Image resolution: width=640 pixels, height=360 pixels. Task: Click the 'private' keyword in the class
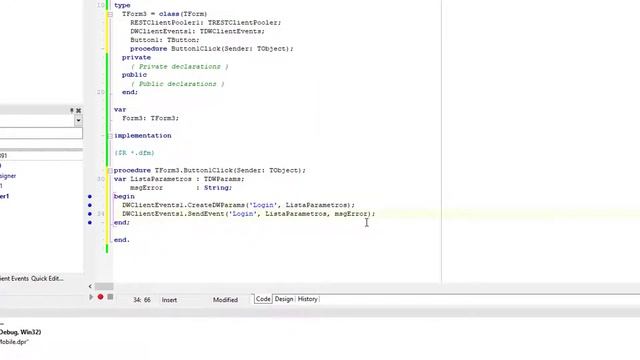click(136, 58)
